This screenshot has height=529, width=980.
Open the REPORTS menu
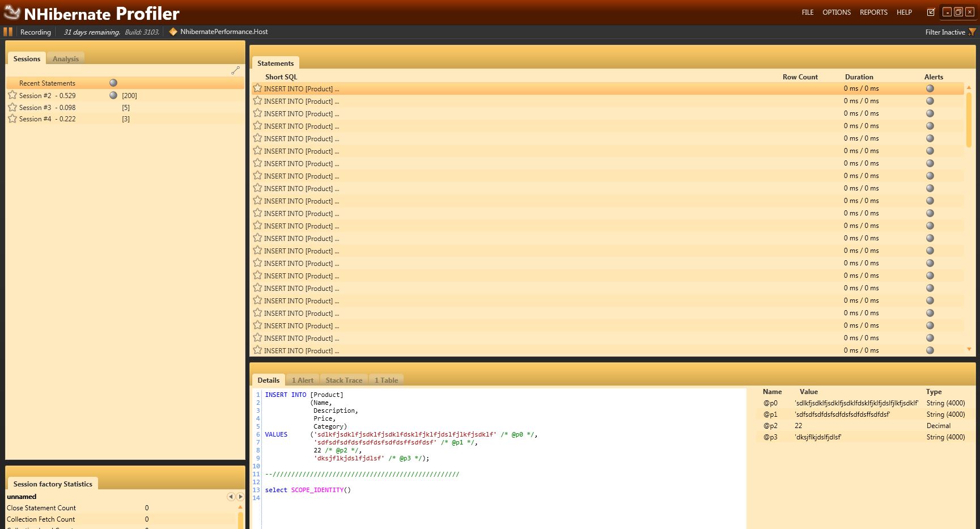pyautogui.click(x=873, y=12)
